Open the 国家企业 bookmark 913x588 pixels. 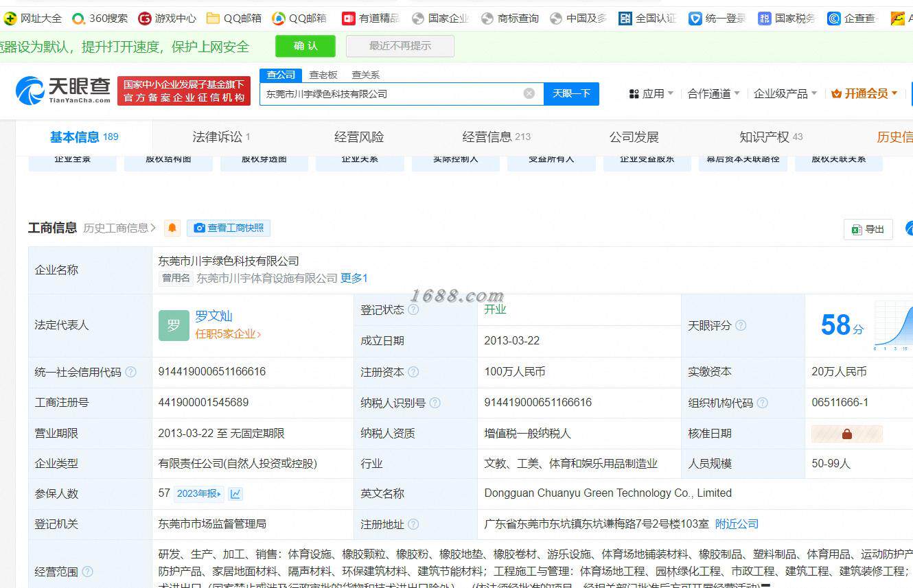click(x=441, y=19)
